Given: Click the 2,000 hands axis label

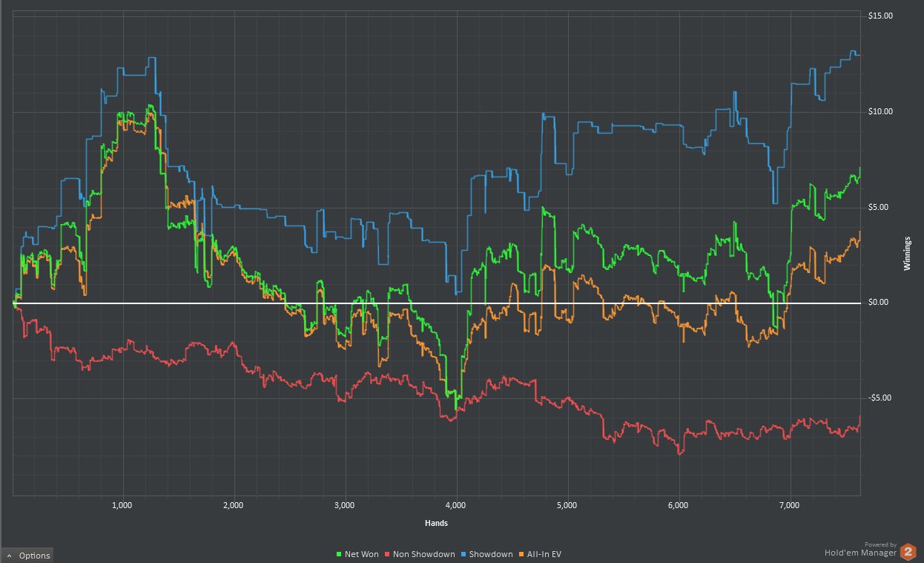Looking at the screenshot, I should [233, 505].
